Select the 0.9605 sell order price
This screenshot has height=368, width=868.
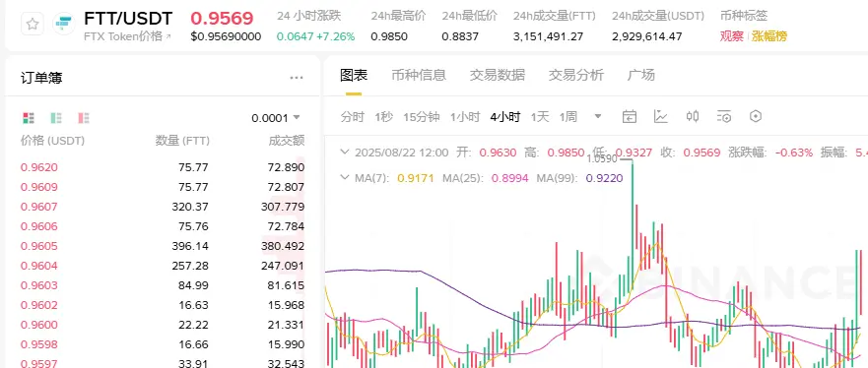click(39, 246)
